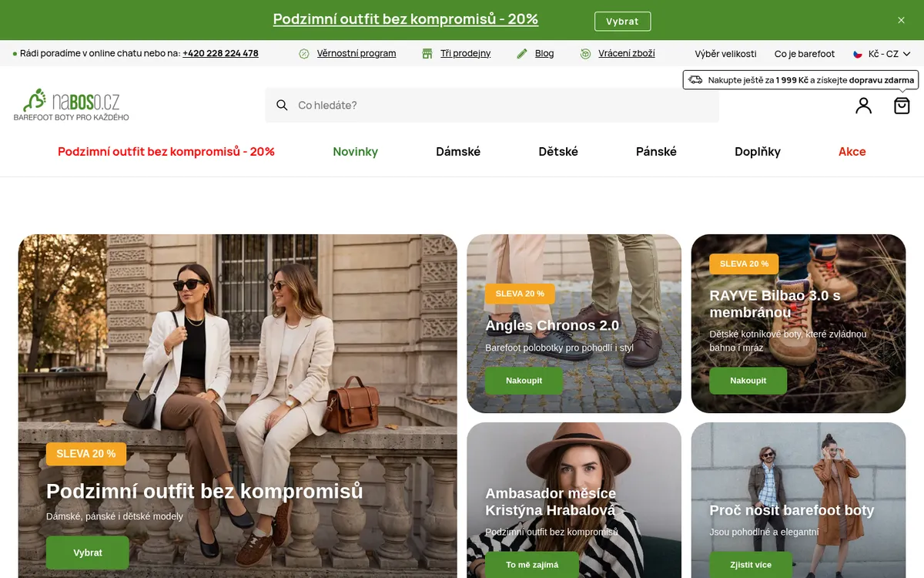Open Výběr velikosti page
The image size is (924, 578).
[x=725, y=54]
